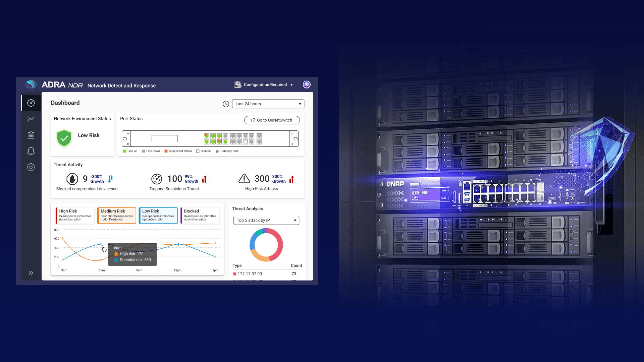Viewport: 644px width, 362px height.
Task: Click the 12pm data point on the chart
Action: point(178,244)
